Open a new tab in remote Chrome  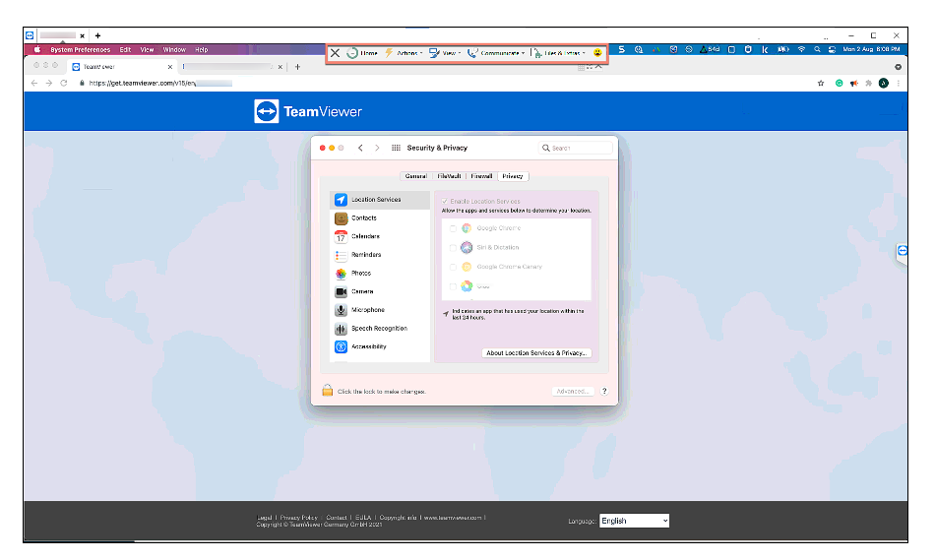[297, 67]
